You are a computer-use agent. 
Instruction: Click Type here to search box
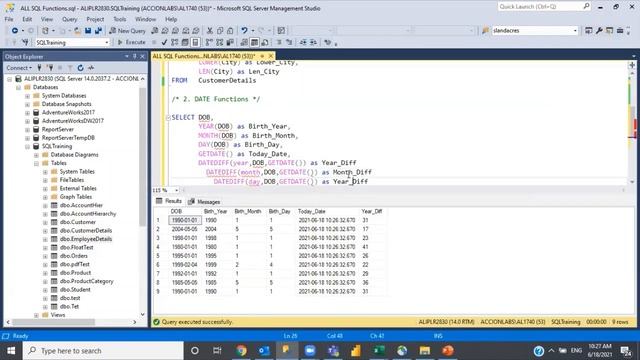(x=103, y=351)
